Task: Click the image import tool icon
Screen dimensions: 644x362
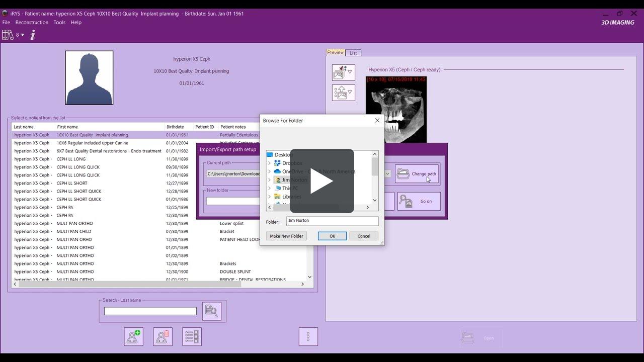Action: [343, 72]
